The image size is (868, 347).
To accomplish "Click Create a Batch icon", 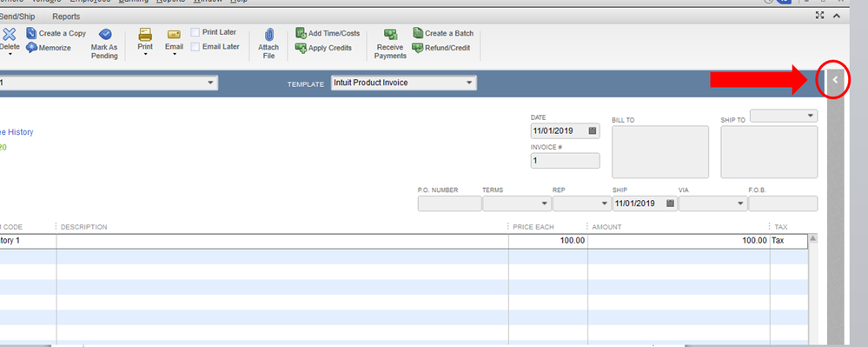I will tap(418, 33).
